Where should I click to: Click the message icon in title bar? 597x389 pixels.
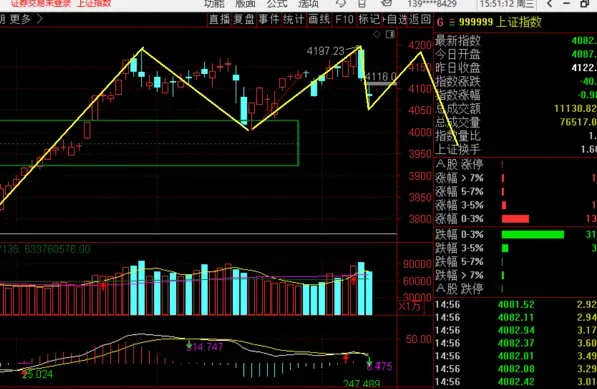(x=387, y=3)
